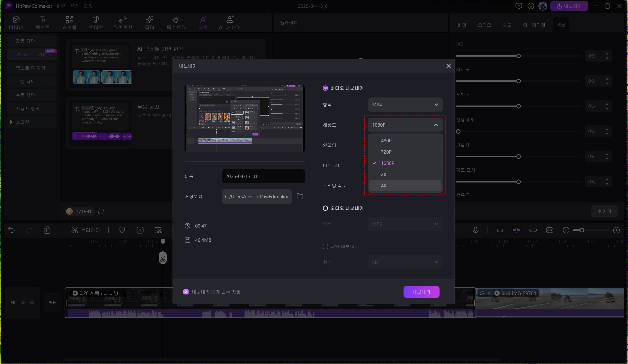628x364 pixels.
Task: Click the trash delete icon in timeline toolbar
Action: pos(47,230)
